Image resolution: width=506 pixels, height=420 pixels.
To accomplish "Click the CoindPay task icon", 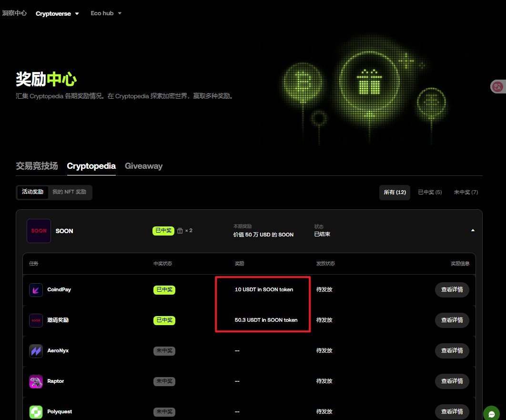I will click(36, 290).
